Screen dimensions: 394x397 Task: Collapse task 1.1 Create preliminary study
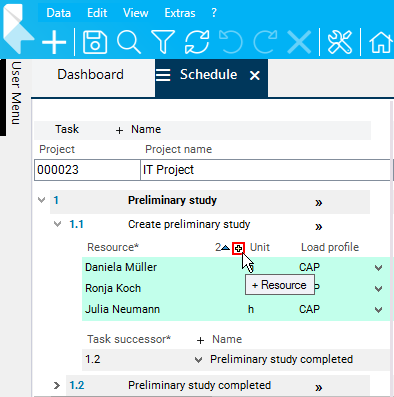(58, 224)
